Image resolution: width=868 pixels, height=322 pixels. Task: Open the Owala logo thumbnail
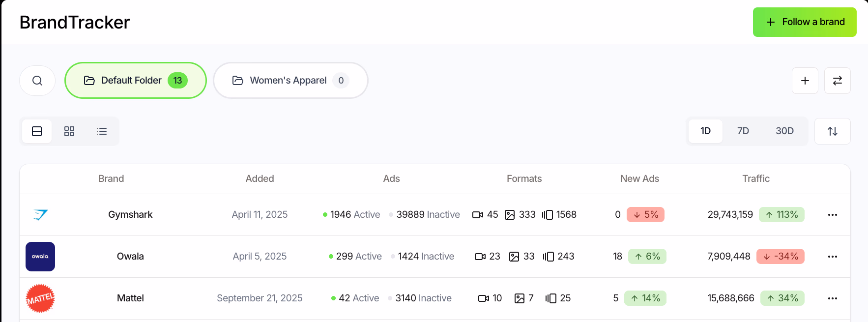tap(40, 257)
